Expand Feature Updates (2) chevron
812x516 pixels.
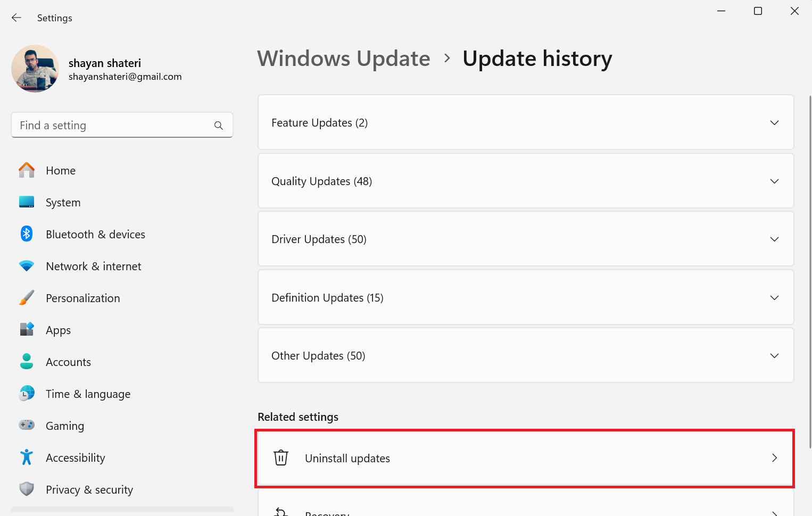point(774,123)
